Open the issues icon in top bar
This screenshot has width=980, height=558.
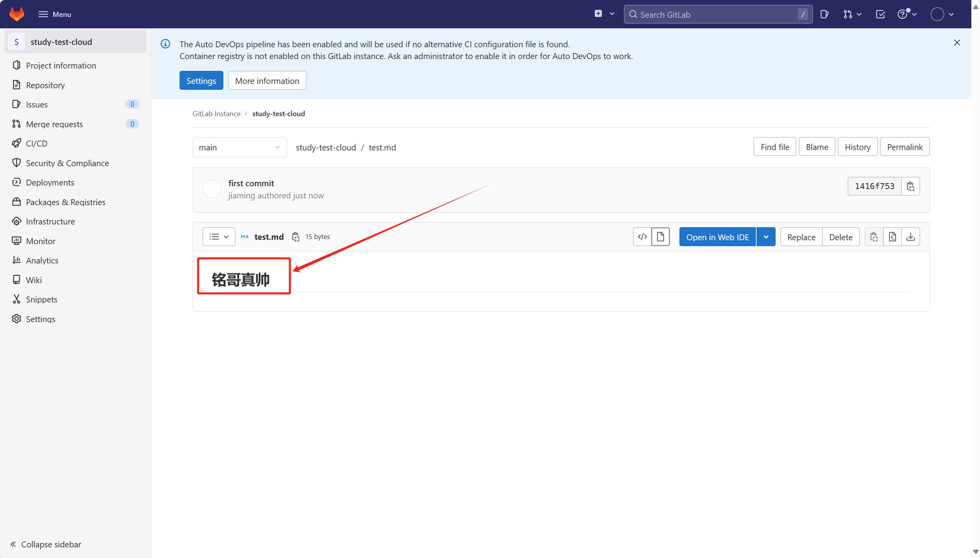point(824,15)
